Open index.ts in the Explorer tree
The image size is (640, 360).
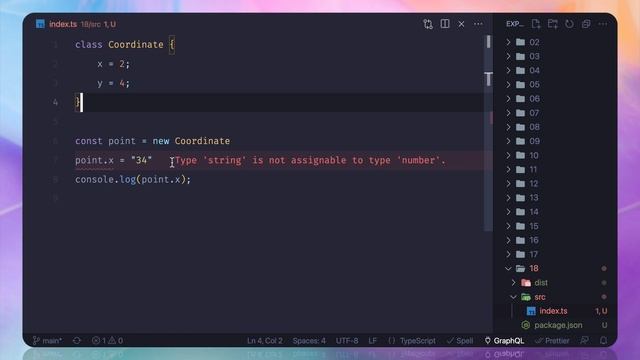556,311
